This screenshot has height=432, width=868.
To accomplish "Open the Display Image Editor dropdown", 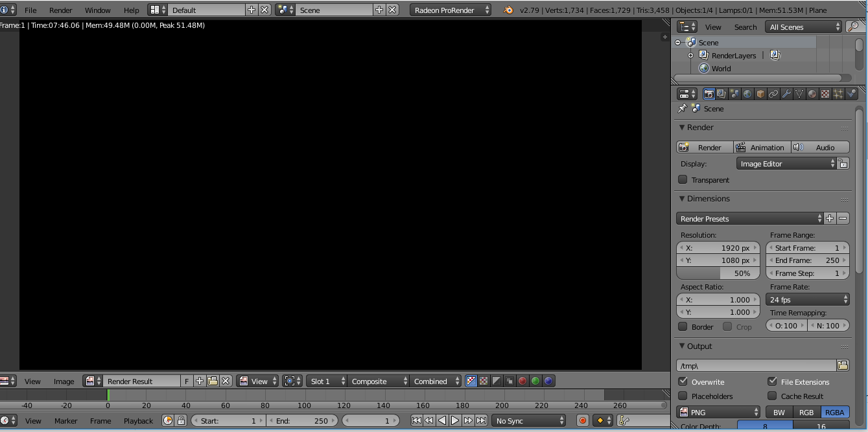I will (x=786, y=164).
